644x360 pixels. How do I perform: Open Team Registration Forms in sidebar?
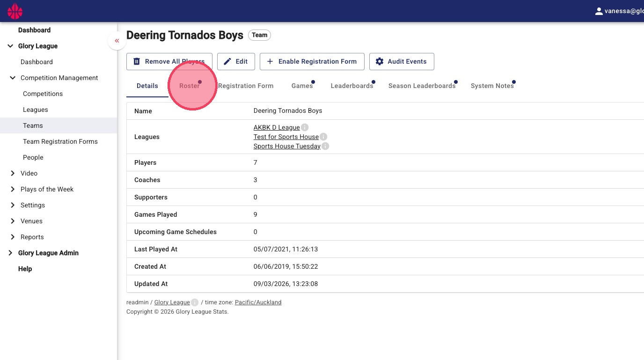point(60,141)
